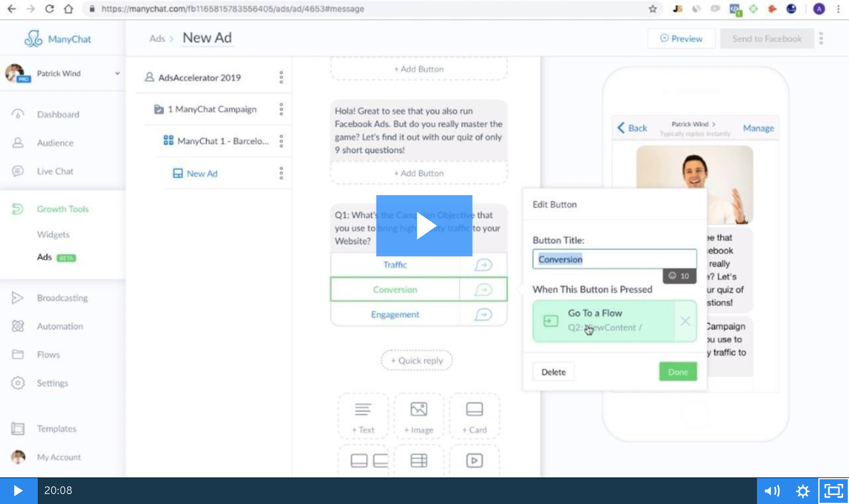Select the Traffic answer button
The width and height of the screenshot is (849, 504).
point(395,265)
